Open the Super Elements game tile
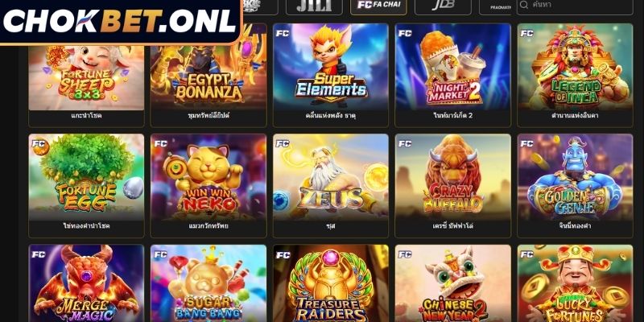Viewport: 644px width, 322px height. pos(331,75)
